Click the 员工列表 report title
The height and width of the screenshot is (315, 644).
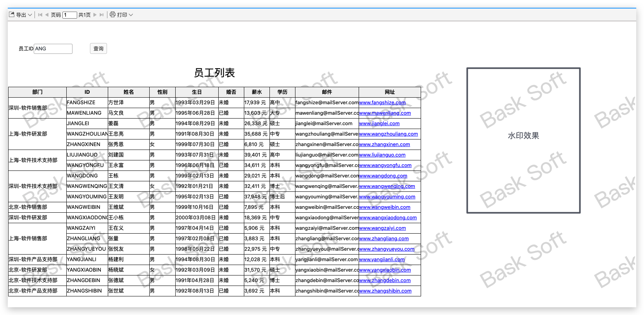[214, 73]
